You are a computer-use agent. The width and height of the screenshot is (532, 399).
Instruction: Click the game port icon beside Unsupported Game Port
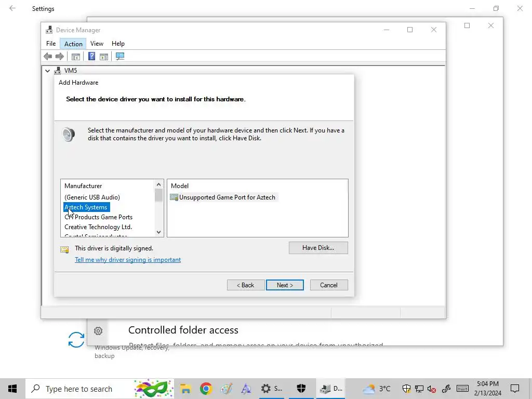point(174,197)
